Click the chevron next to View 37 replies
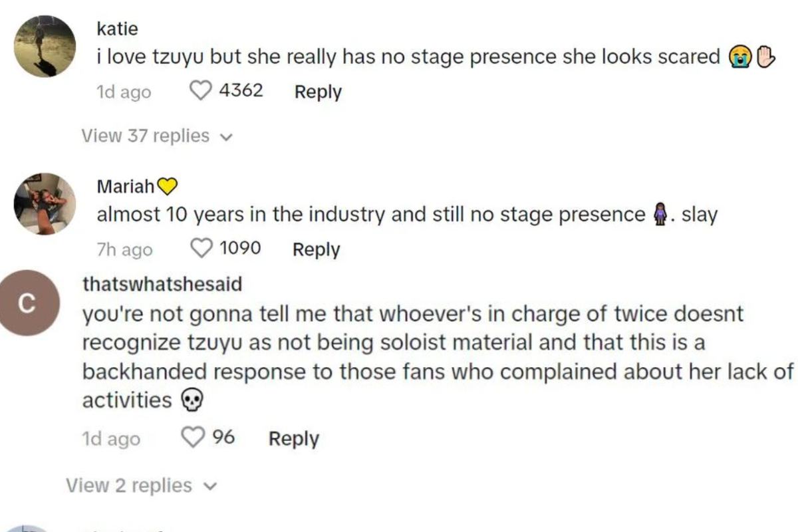This screenshot has width=798, height=532. [226, 137]
